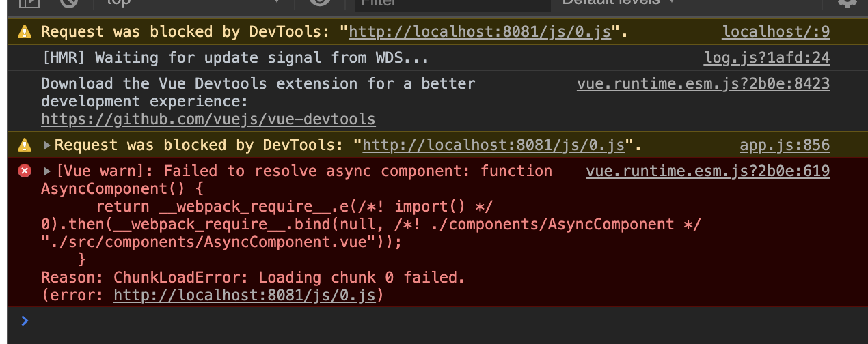Expand the Vue warn error message
Screen dimensions: 868x344
46,171
